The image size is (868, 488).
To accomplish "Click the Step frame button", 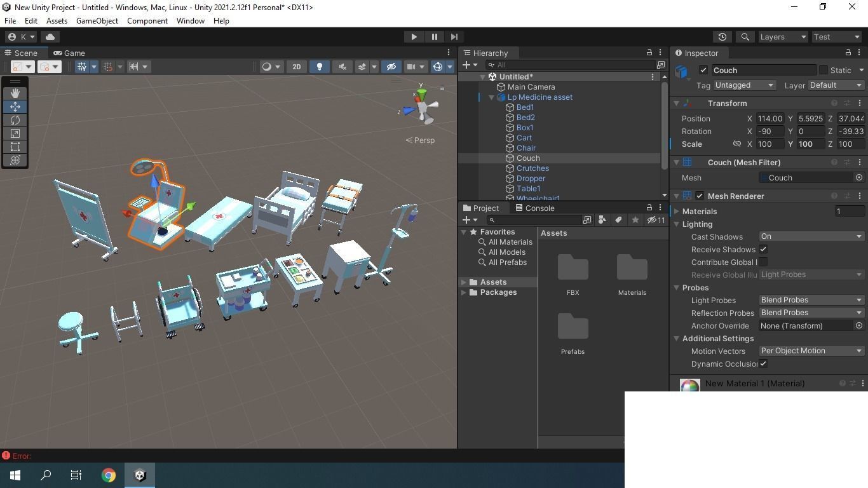I will (454, 37).
